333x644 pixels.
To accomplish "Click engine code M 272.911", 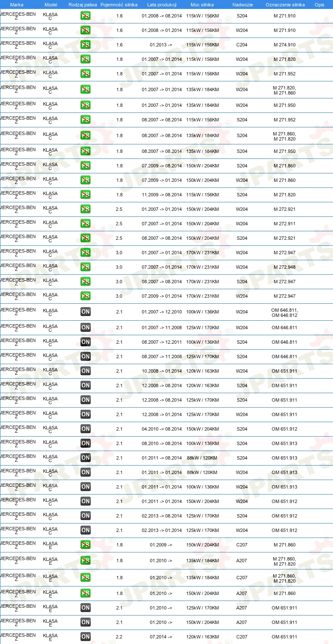I will 284,224.
